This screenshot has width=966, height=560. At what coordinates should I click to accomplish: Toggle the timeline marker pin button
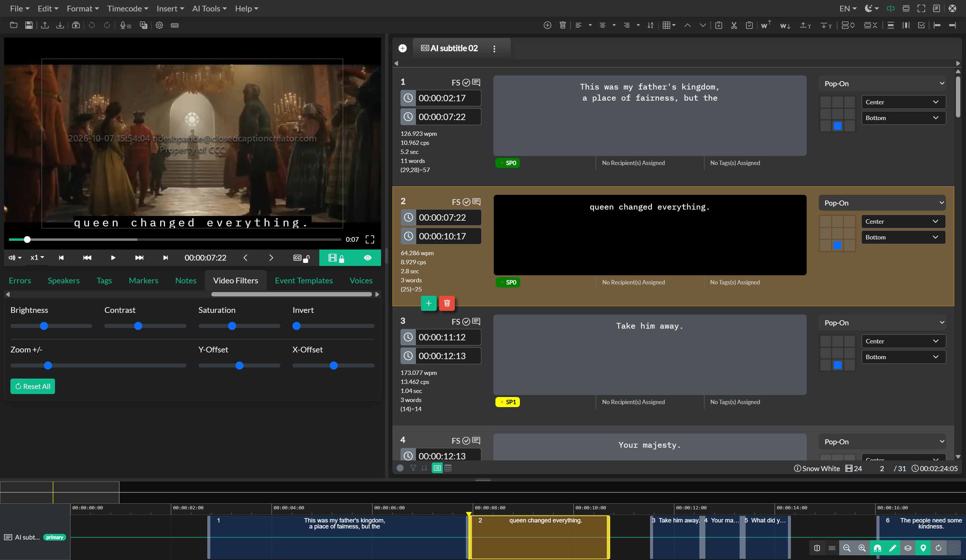pyautogui.click(x=923, y=548)
